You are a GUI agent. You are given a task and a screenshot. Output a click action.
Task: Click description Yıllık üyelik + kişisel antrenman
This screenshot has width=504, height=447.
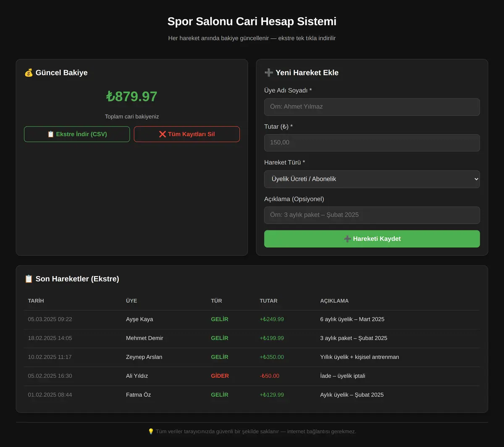360,357
